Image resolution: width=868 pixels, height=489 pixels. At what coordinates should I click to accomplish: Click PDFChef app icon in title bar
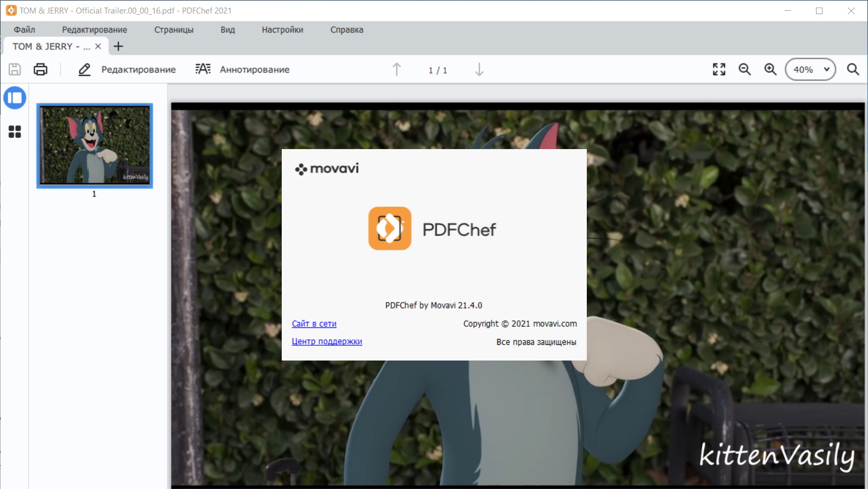click(x=11, y=10)
